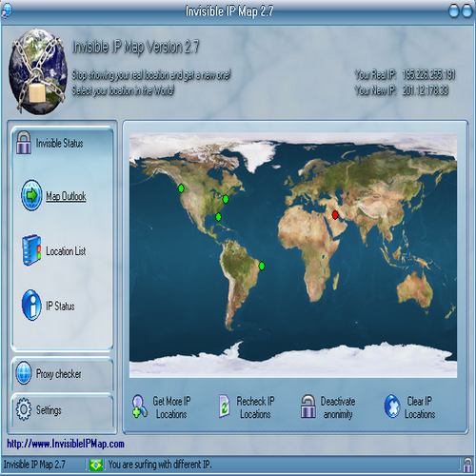Screen dimensions: 476x476
Task: Click the Map Outlook label
Action: (66, 196)
